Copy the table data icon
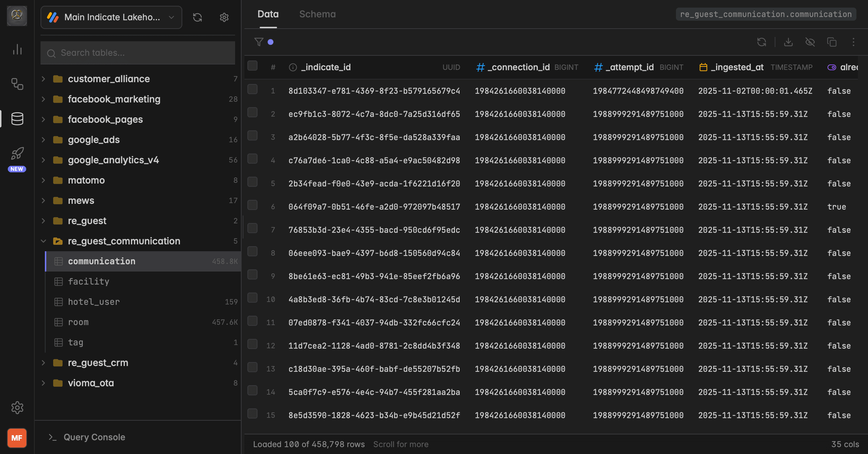Image resolution: width=868 pixels, height=454 pixels. [832, 42]
